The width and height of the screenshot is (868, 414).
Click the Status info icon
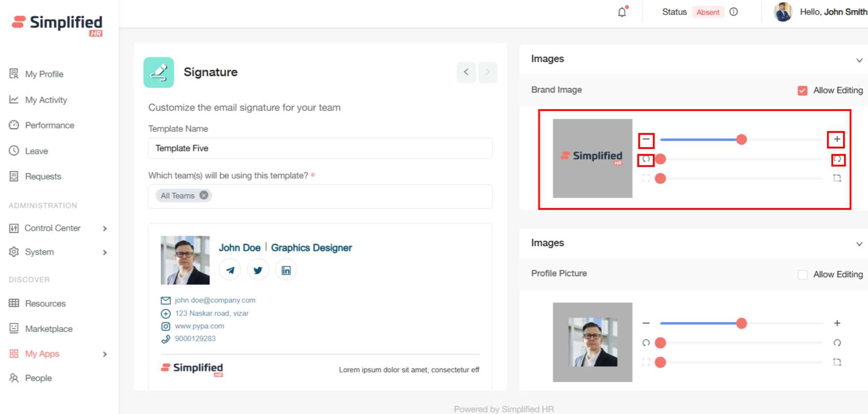point(733,12)
